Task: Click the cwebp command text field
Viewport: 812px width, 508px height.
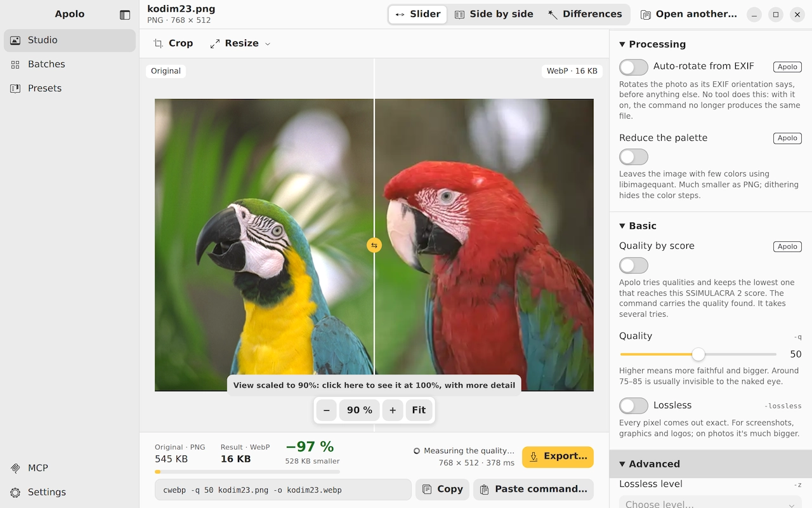Action: (283, 490)
